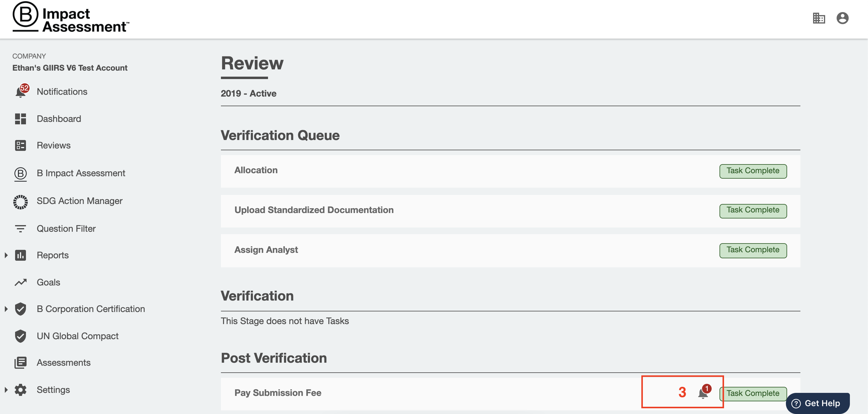Open the Upload Standardized Documentation task row
This screenshot has width=868, height=414.
click(x=314, y=210)
